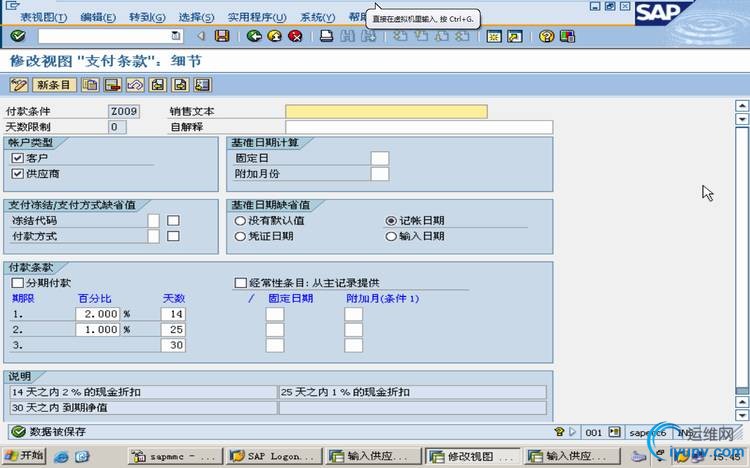Tick the checkbox next to 冻结代码
The image size is (750, 468).
point(173,220)
